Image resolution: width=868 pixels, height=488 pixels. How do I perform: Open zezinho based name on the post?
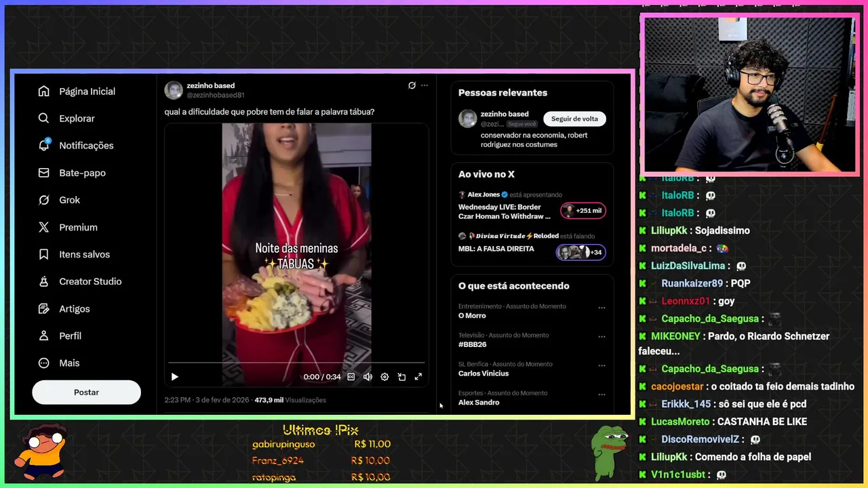tap(211, 86)
